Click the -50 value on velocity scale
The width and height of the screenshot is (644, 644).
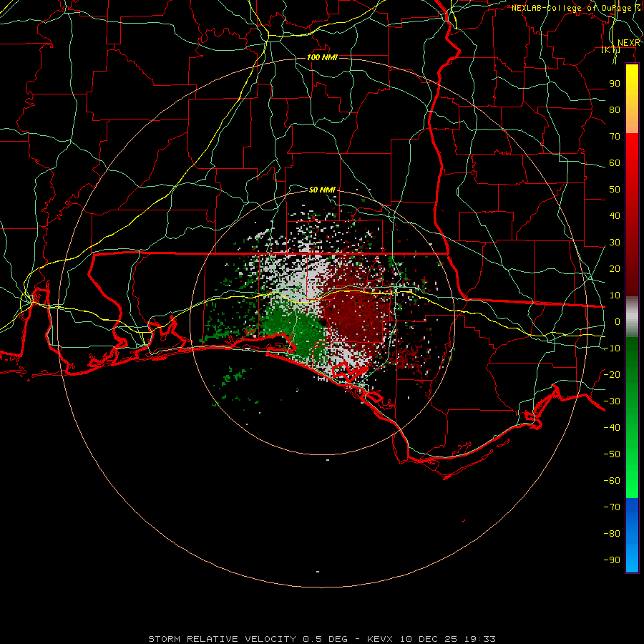pyautogui.click(x=612, y=454)
